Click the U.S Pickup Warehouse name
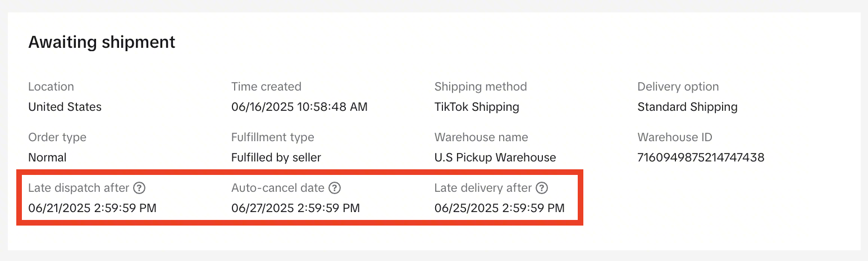868x261 pixels. coord(495,157)
